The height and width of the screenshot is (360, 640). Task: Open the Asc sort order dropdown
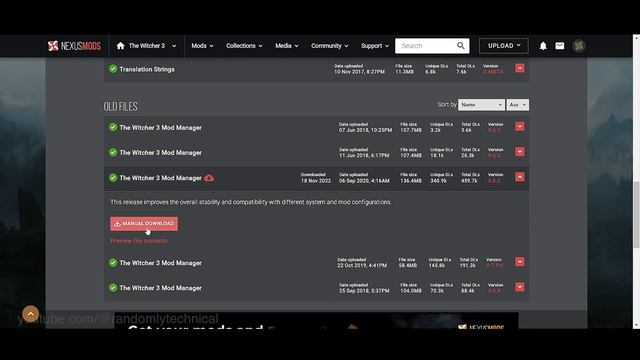pyautogui.click(x=518, y=105)
